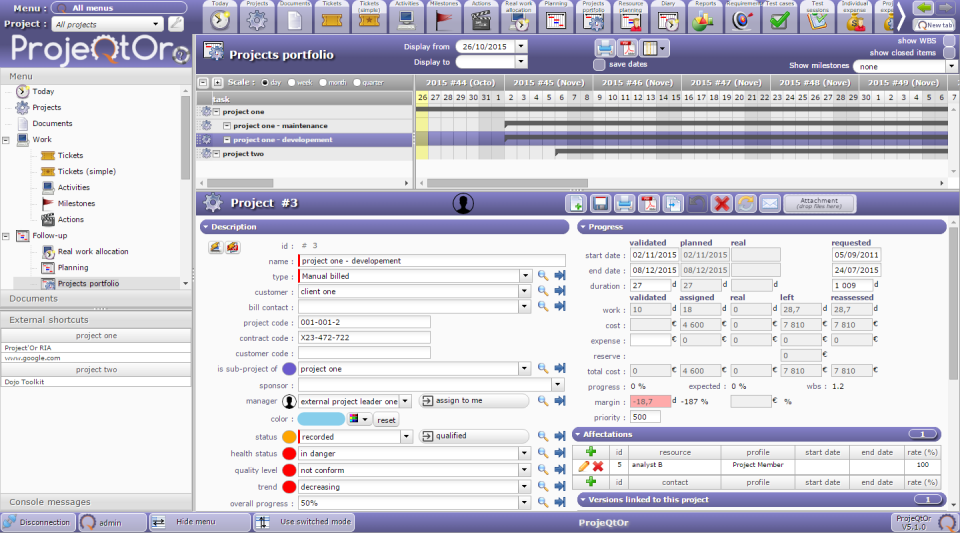Delete project with red X icon
The height and width of the screenshot is (533, 960).
click(722, 203)
